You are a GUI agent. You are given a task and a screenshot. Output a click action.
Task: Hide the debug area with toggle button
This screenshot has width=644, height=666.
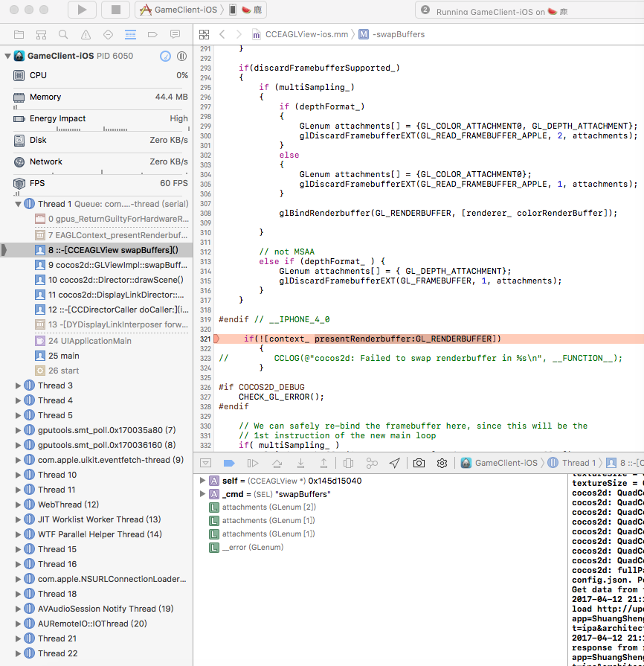[x=206, y=463]
